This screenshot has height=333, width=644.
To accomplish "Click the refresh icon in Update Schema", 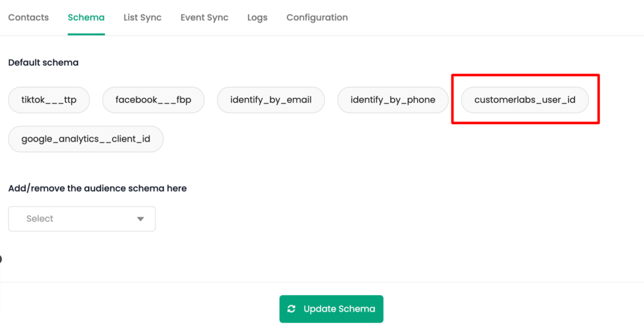I will click(292, 308).
